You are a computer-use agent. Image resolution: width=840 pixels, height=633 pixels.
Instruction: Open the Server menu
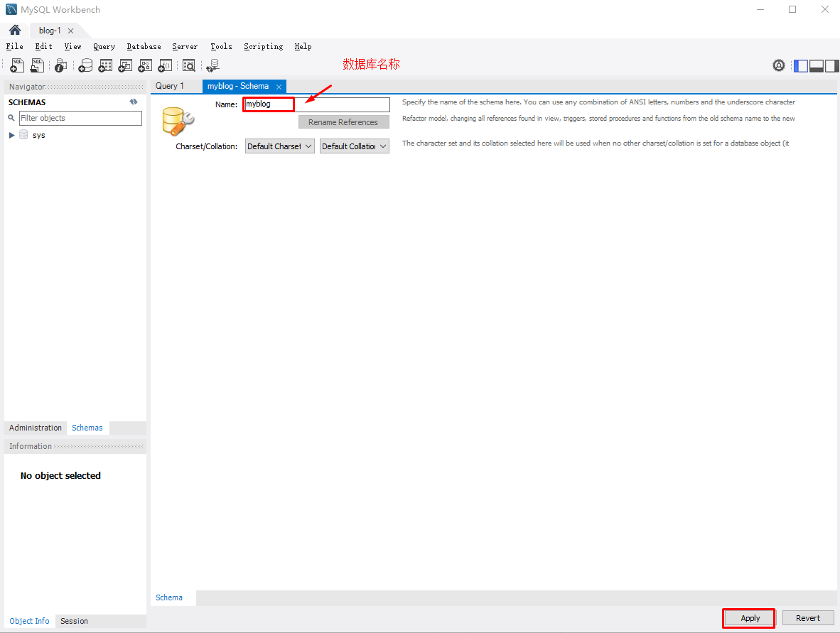pyautogui.click(x=185, y=47)
